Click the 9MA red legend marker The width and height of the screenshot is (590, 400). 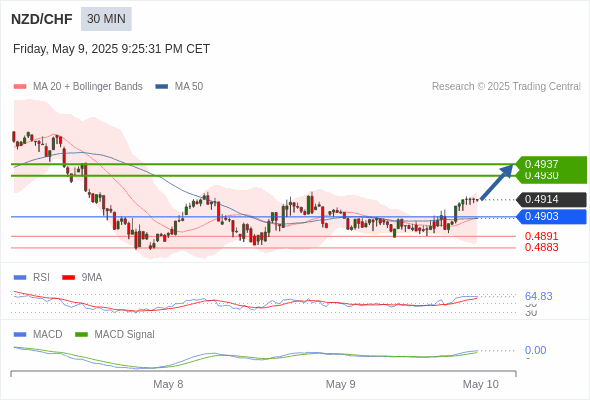pos(68,278)
